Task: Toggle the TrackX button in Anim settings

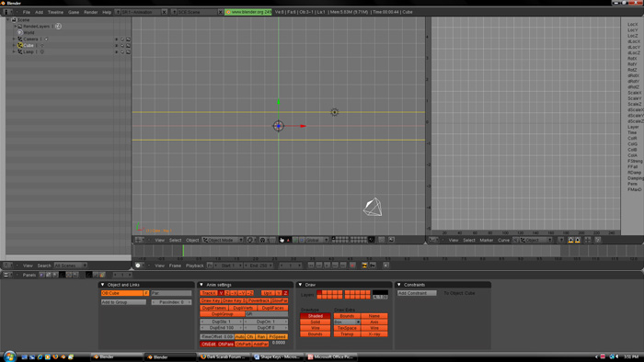Action: pos(208,293)
